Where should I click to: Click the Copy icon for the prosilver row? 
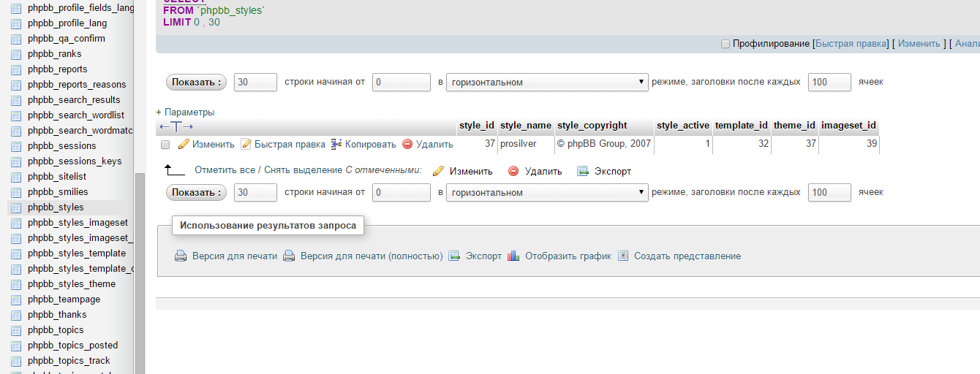pos(336,145)
